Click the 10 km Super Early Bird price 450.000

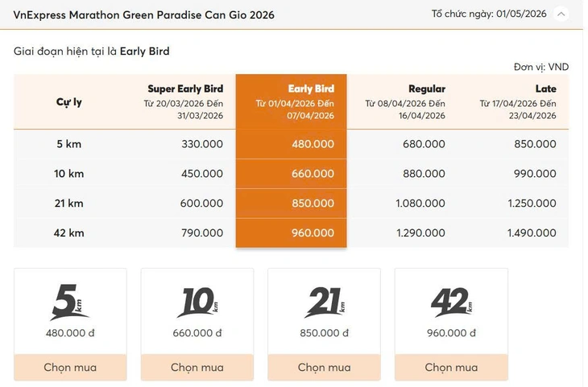201,174
